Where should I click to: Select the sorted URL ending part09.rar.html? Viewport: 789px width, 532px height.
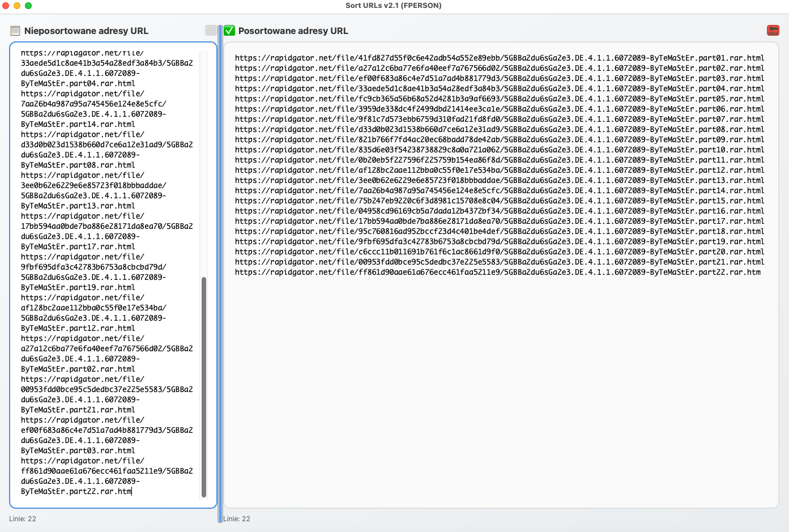pos(500,139)
